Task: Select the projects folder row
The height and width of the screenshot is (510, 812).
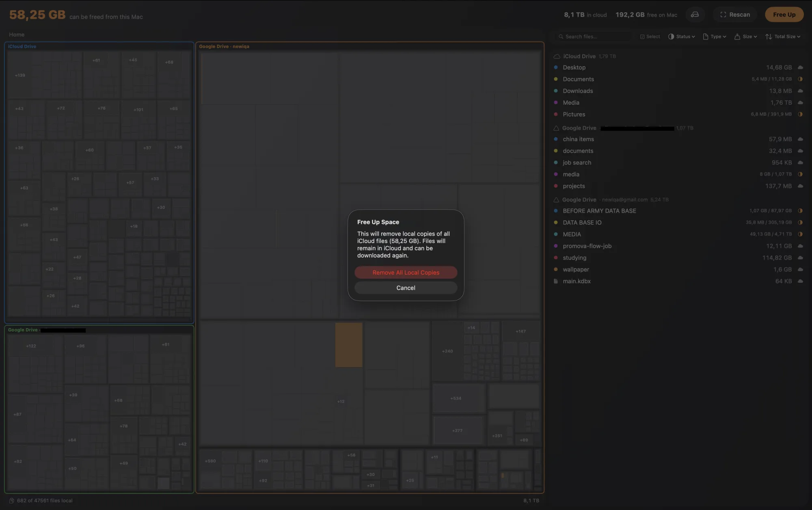Action: (x=678, y=186)
